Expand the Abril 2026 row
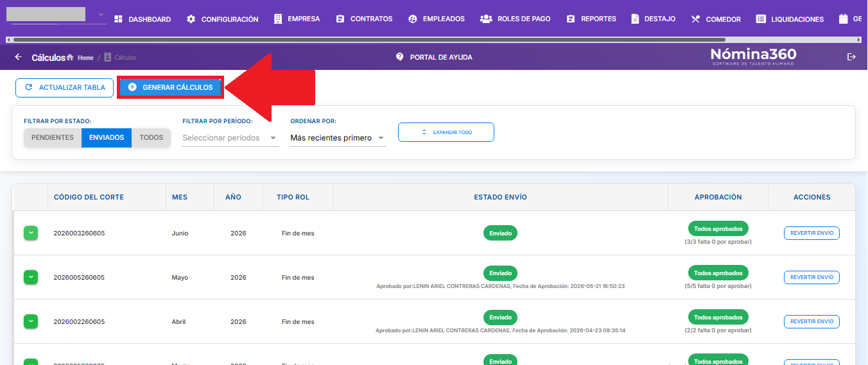The height and width of the screenshot is (365, 868). tap(31, 321)
